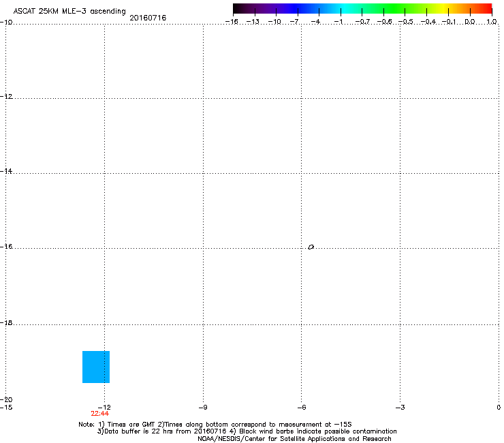The width and height of the screenshot is (504, 443).
Task: Click the small island outline near -16 latitude
Action: click(311, 247)
